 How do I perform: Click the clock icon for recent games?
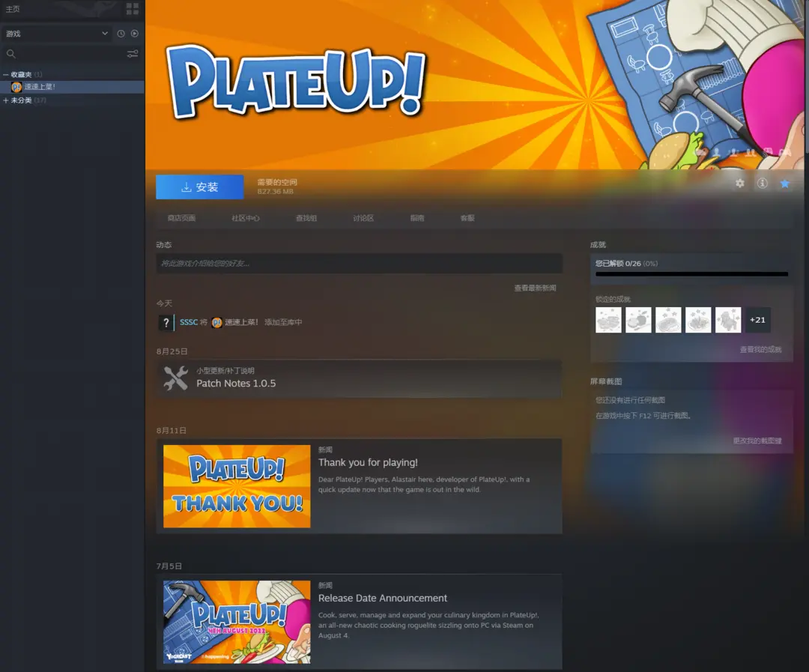[x=121, y=34]
